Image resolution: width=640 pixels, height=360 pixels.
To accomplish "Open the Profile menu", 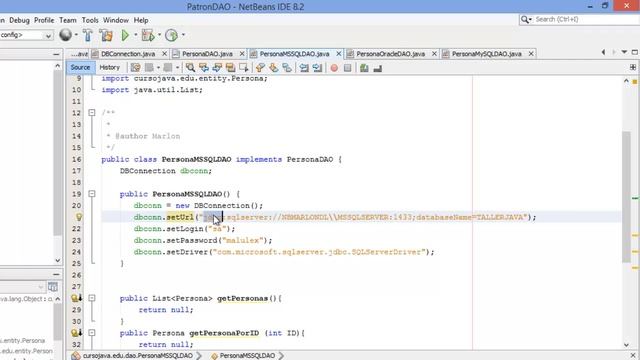I will (44, 20).
